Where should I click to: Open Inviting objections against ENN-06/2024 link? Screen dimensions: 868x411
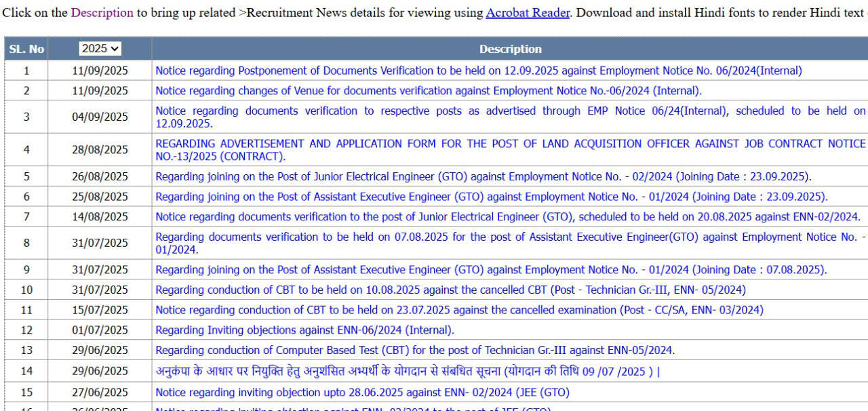[x=305, y=331]
